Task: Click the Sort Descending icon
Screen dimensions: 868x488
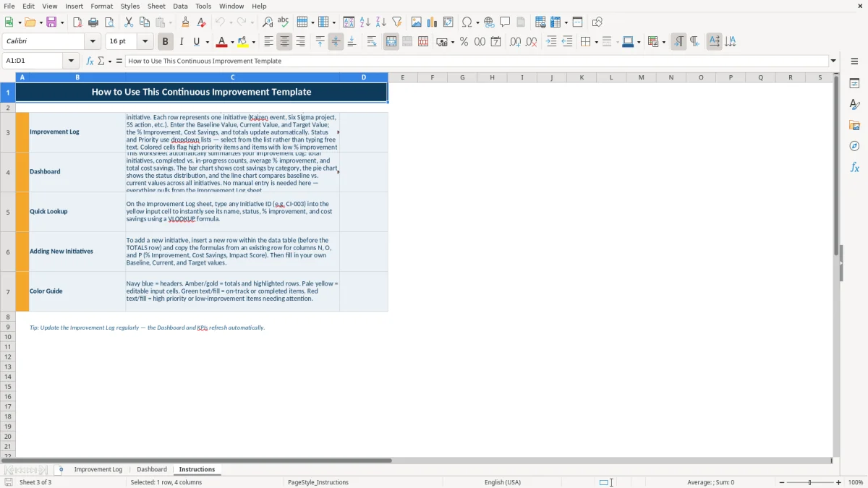Action: point(381,22)
